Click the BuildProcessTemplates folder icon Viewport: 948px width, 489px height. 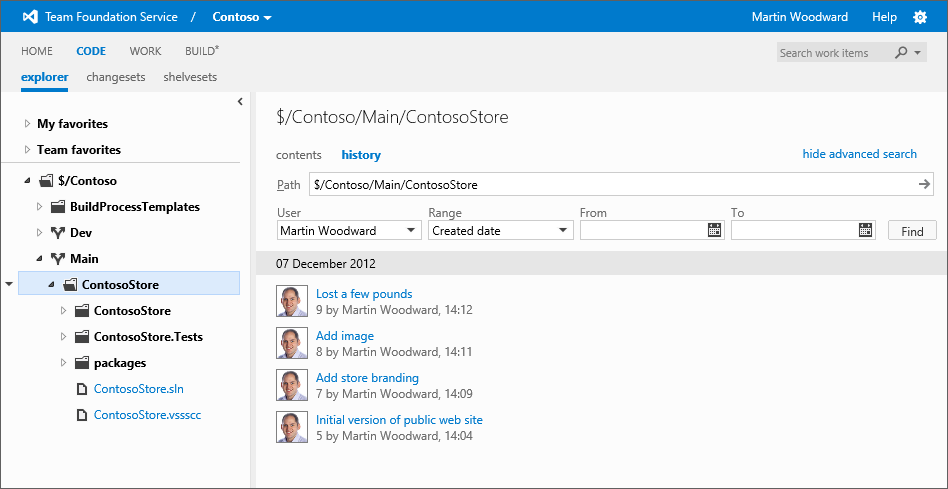(x=58, y=207)
